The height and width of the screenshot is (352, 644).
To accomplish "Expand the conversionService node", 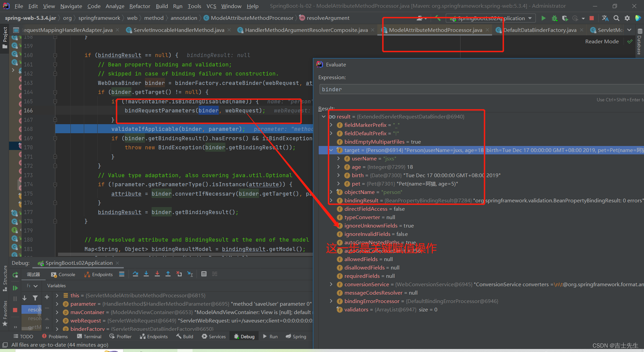I will (331, 285).
